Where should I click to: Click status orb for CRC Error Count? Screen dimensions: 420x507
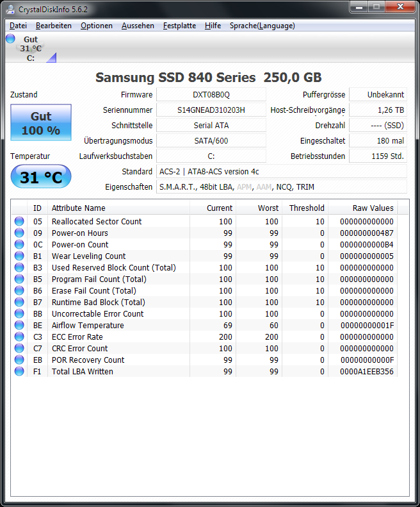tap(19, 348)
